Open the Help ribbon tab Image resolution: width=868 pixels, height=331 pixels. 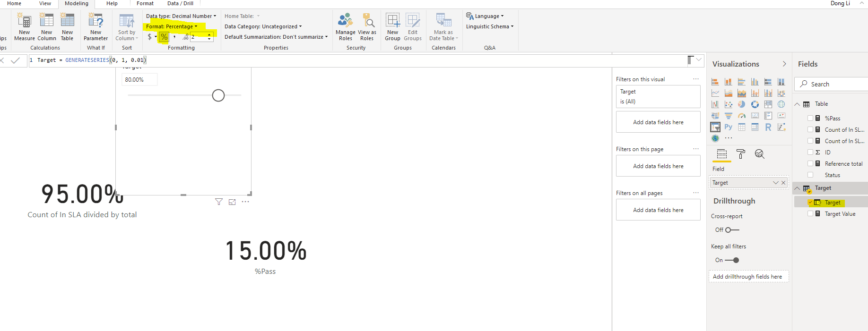coord(112,3)
